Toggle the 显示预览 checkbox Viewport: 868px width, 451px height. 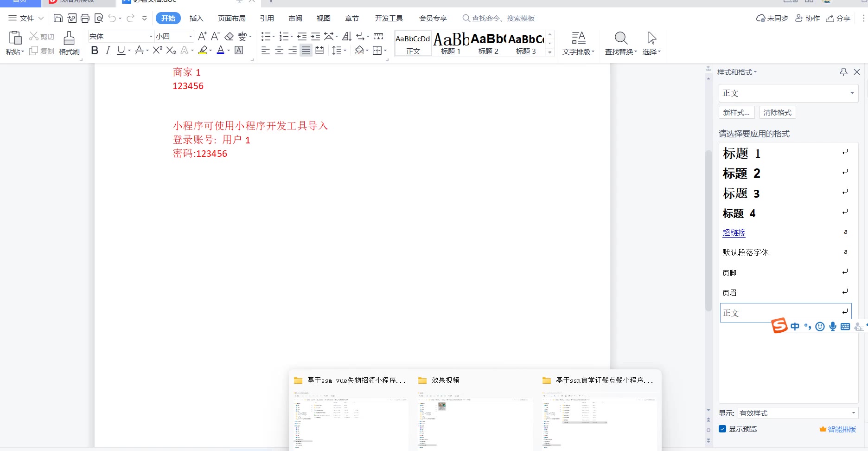(722, 429)
